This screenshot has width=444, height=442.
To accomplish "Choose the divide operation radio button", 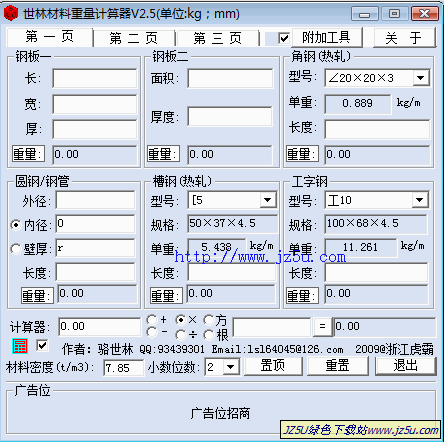I will coord(180,334).
